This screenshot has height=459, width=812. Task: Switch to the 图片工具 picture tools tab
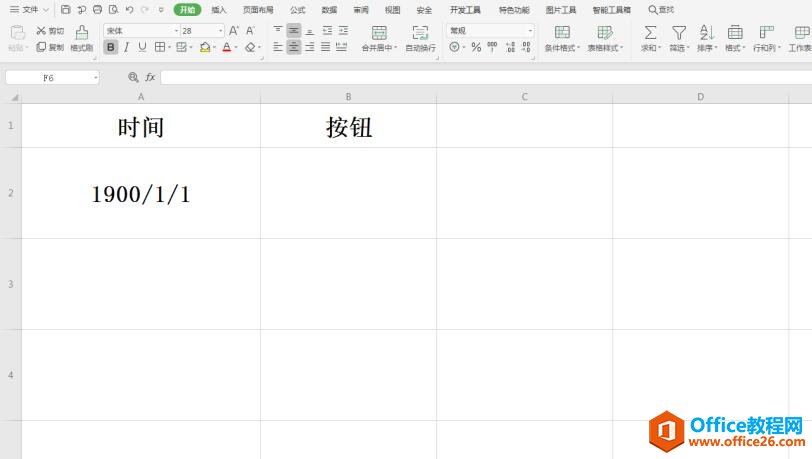561,9
